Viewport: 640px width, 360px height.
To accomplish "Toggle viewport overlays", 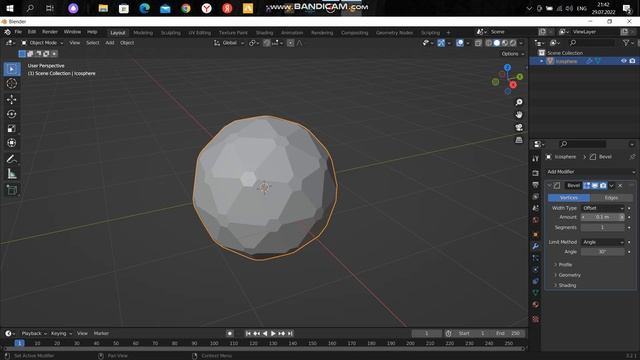I will coord(460,43).
